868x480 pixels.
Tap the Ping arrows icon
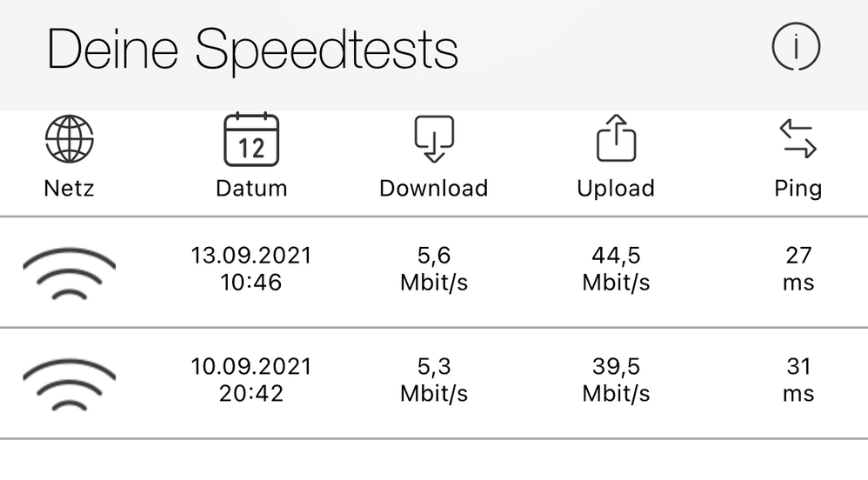tap(798, 139)
